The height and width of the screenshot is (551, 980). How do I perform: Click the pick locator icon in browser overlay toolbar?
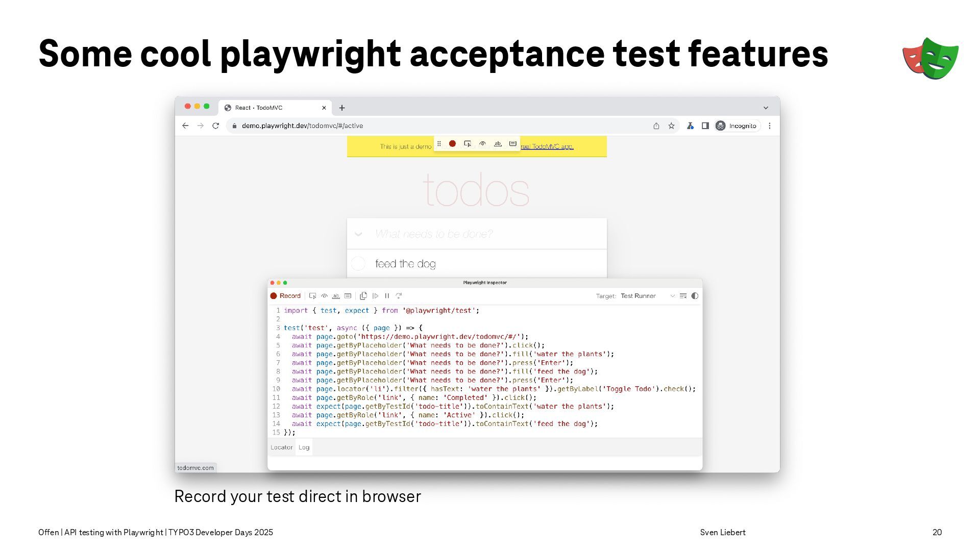[x=468, y=144]
